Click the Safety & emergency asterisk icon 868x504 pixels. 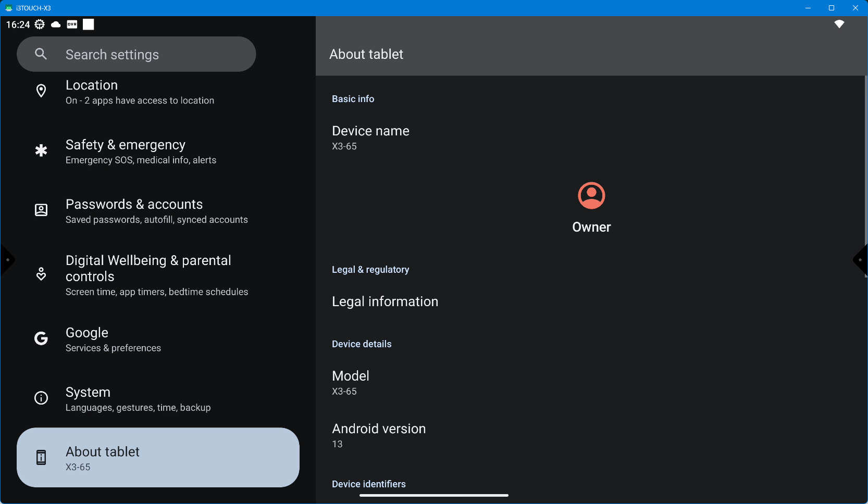pos(41,151)
